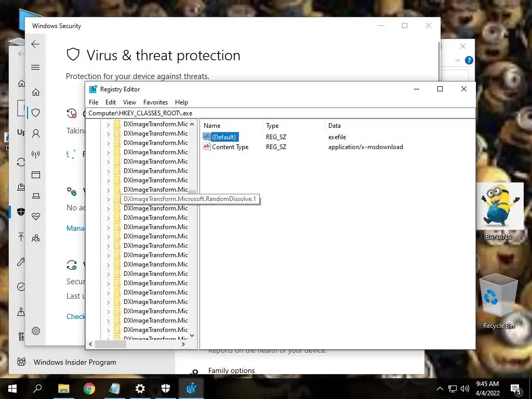Open the Windows Start menu

pyautogui.click(x=12, y=389)
